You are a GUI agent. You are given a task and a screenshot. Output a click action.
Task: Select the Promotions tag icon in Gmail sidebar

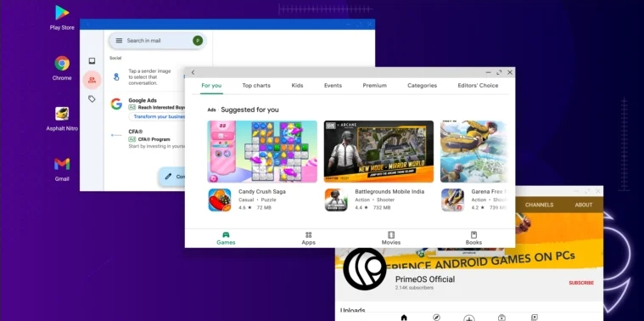click(92, 99)
